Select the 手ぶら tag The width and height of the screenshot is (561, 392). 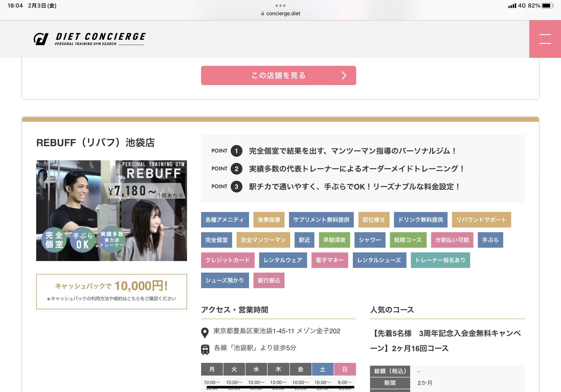(x=490, y=240)
